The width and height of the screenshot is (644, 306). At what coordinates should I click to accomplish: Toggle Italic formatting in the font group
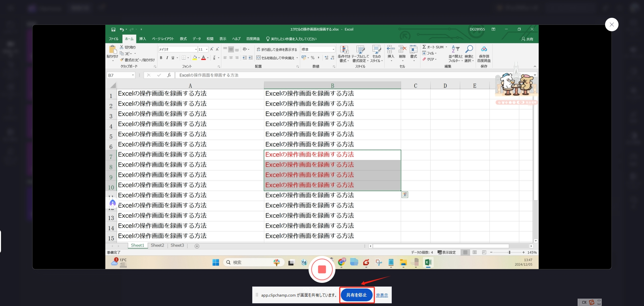(x=167, y=58)
